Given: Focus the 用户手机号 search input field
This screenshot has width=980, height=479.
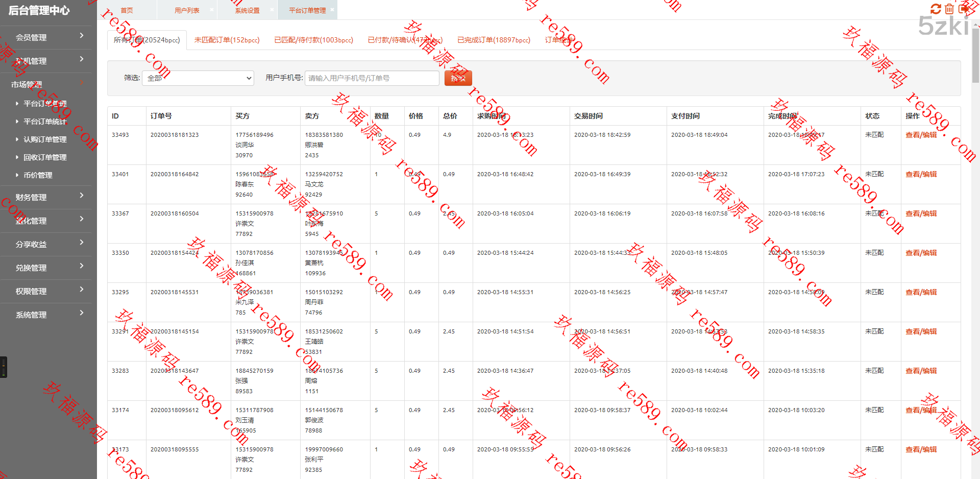Looking at the screenshot, I should pos(372,78).
